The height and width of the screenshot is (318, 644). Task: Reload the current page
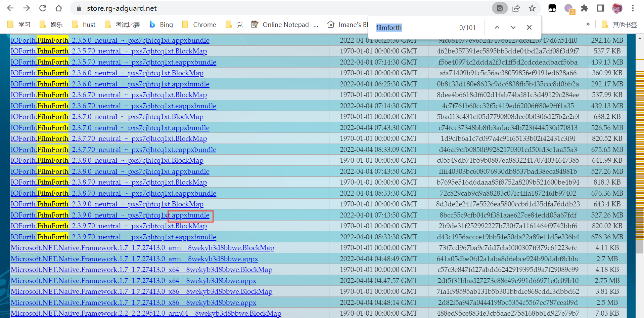click(x=43, y=8)
